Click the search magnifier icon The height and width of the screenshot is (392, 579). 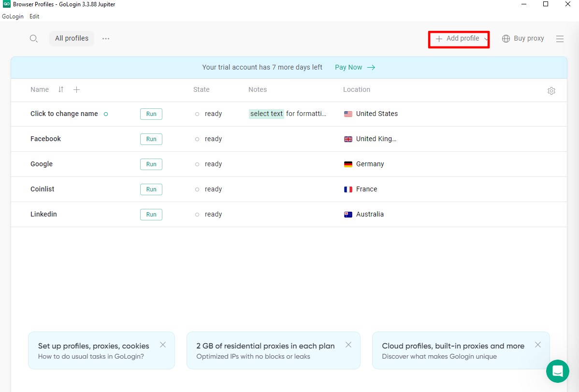33,39
